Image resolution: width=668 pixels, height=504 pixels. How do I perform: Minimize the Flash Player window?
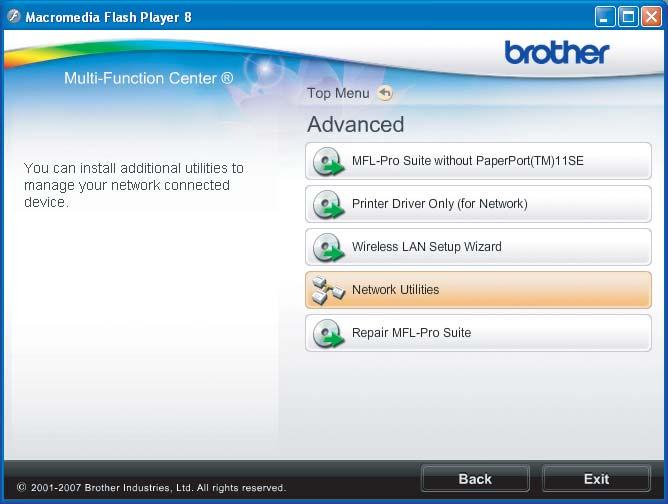(605, 17)
